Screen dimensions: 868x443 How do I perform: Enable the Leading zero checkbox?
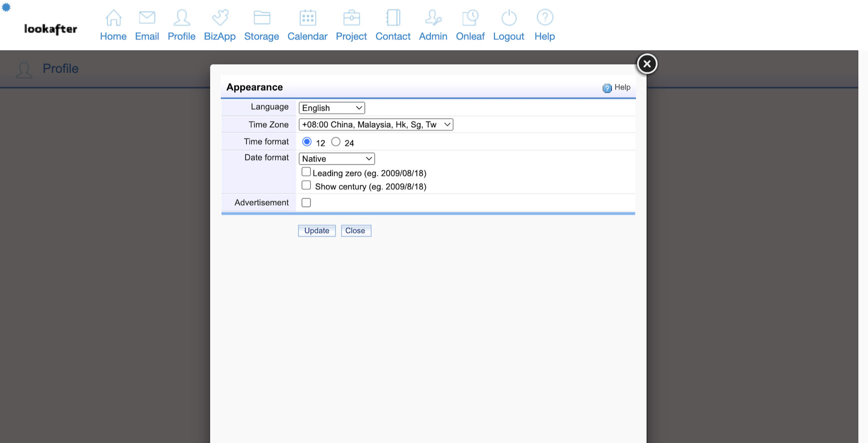click(306, 172)
